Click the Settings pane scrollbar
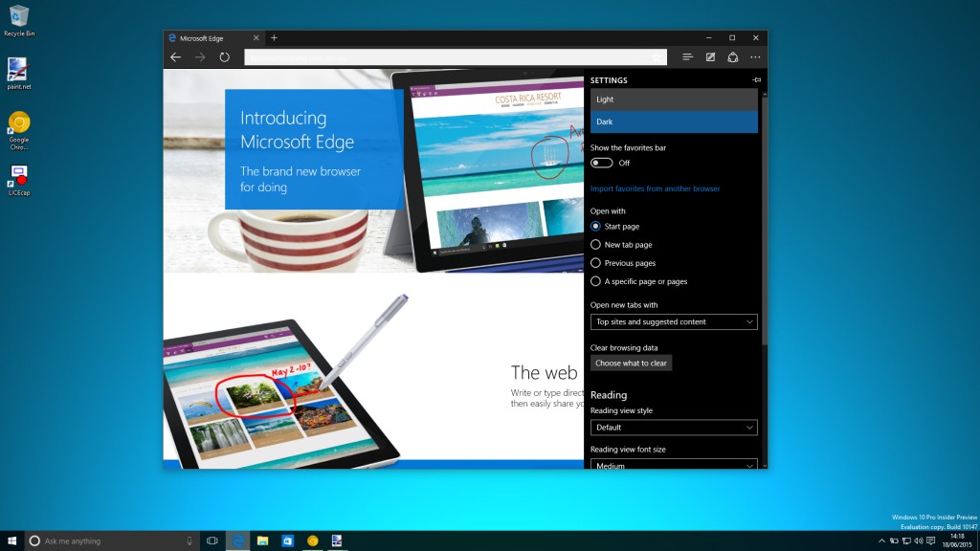Image resolution: width=980 pixels, height=551 pixels. 765,219
